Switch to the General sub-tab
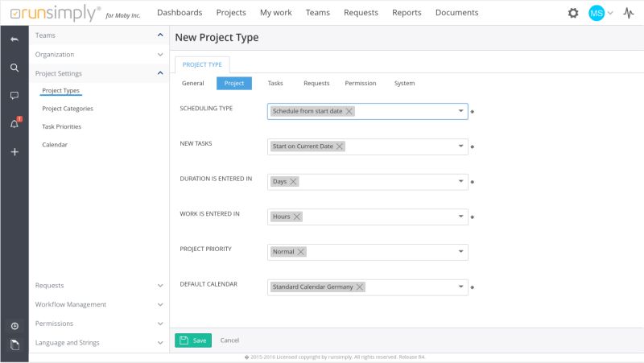The image size is (644, 363). (192, 84)
